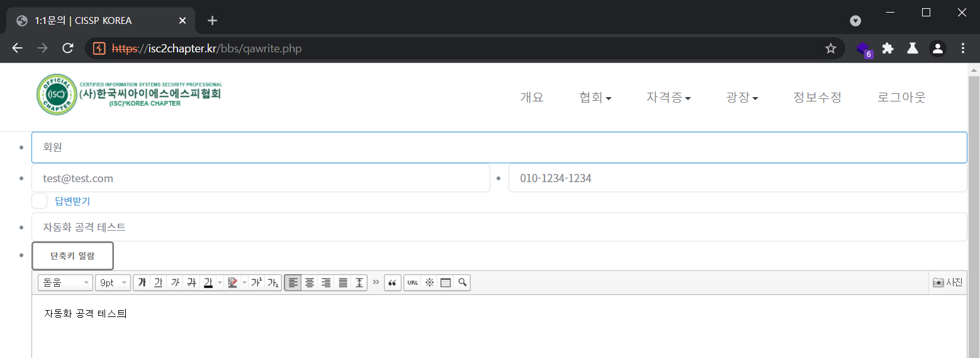Open the 돋움 font family dropdown
This screenshot has width=980, height=358.
pos(65,283)
